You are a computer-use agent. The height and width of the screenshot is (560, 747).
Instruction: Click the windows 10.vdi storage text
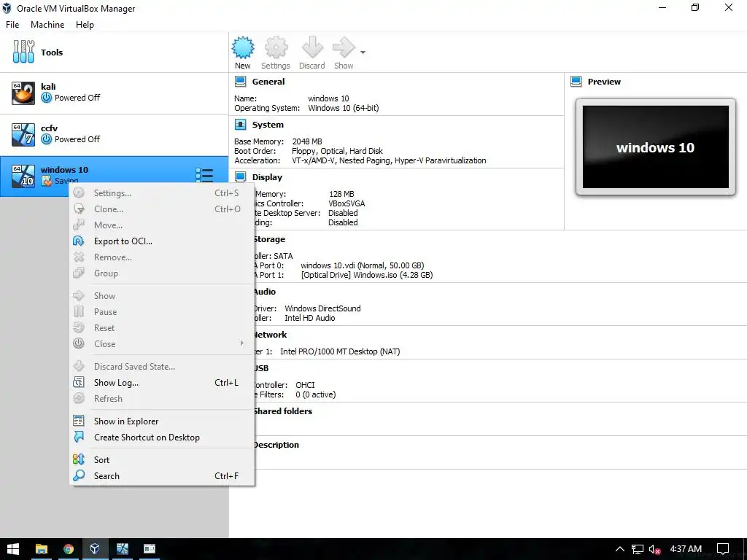[x=362, y=265]
